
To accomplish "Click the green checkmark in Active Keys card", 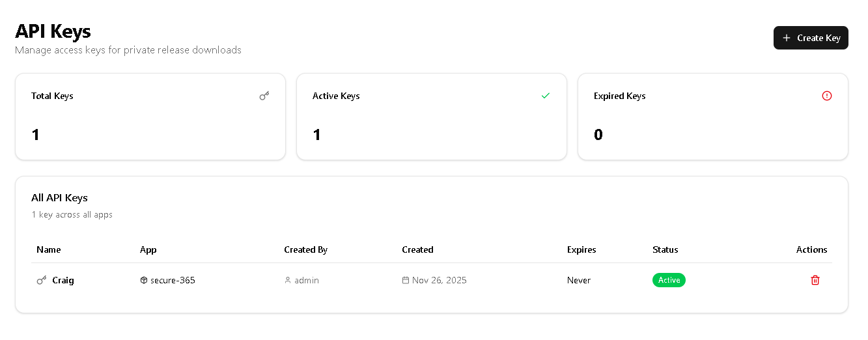I will pos(546,96).
